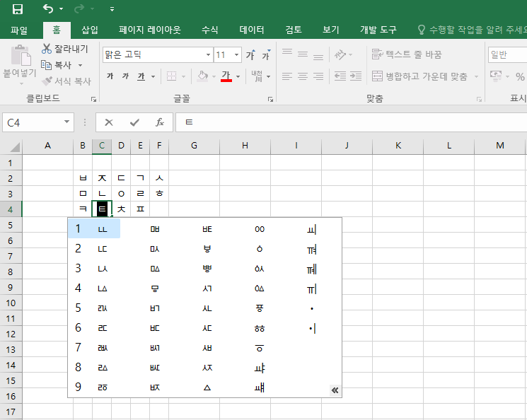Click the red font color button
Image resolution: width=527 pixels, height=420 pixels.
(x=226, y=76)
